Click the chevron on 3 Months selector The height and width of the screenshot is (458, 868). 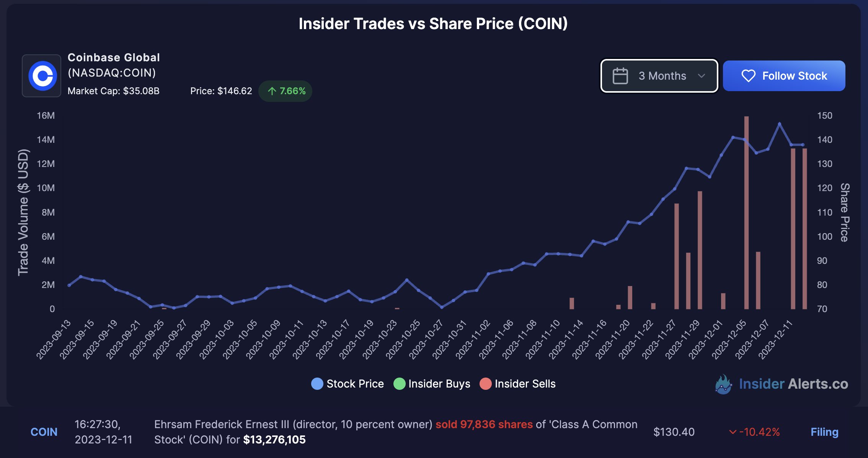702,76
